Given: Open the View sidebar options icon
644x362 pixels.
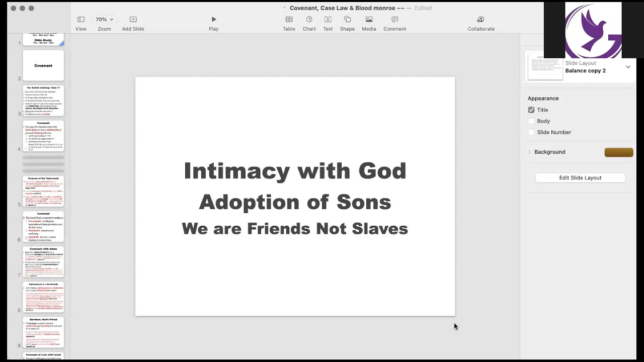Looking at the screenshot, I should pos(80,19).
